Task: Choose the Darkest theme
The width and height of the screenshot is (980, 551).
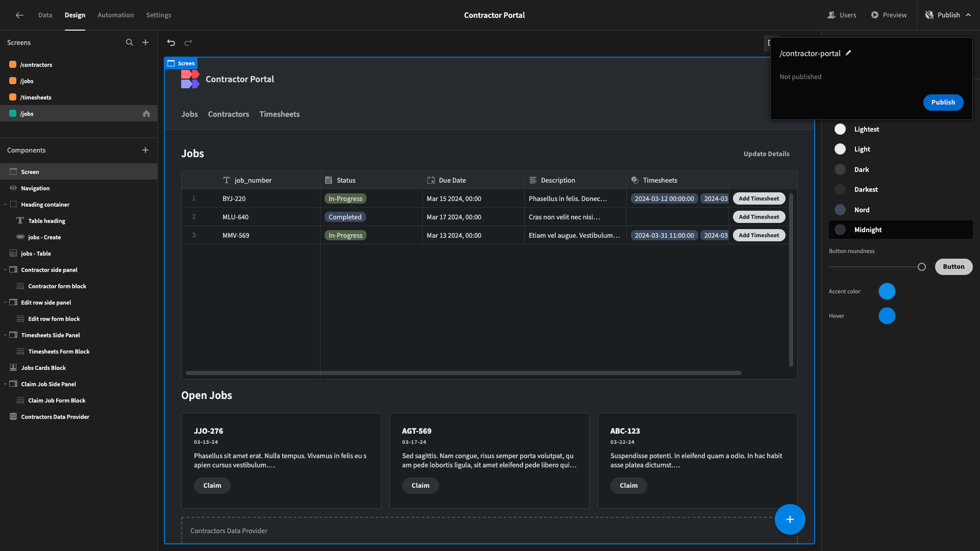Action: point(900,190)
